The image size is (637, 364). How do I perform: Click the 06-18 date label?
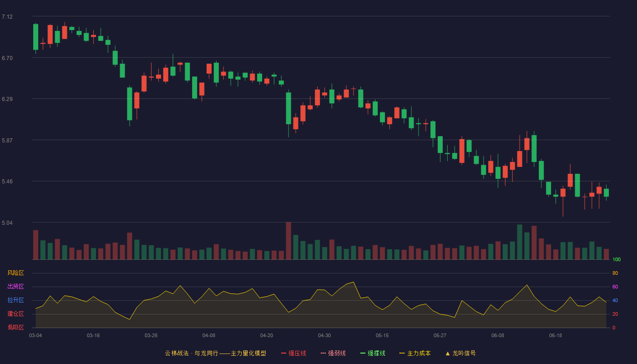[556, 335]
